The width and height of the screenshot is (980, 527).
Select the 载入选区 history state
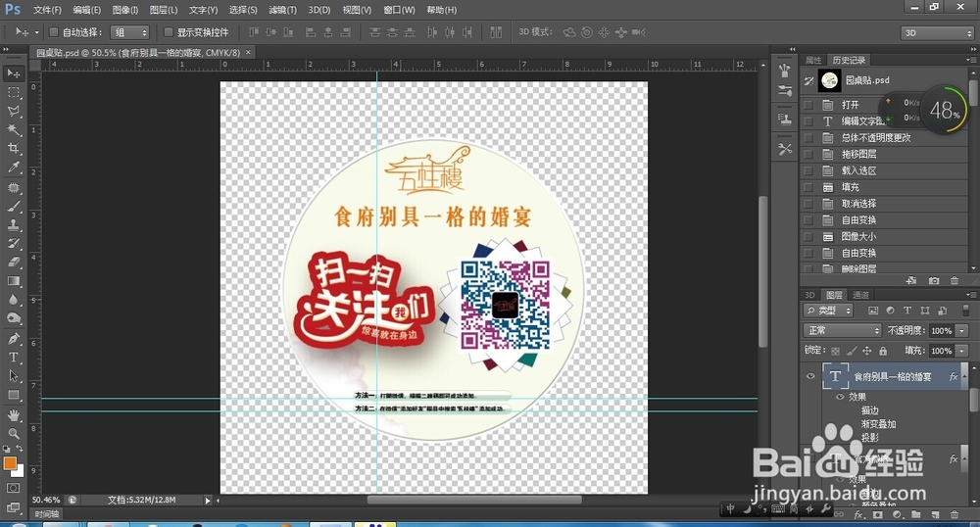click(884, 170)
